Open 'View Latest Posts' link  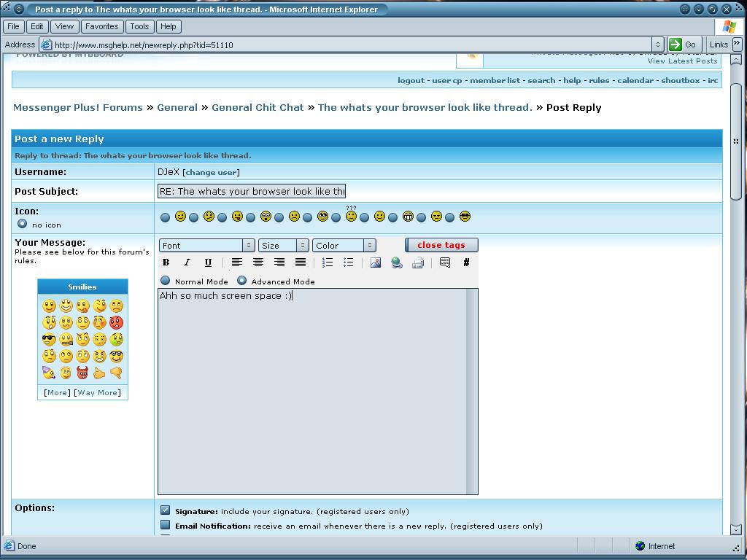click(682, 61)
